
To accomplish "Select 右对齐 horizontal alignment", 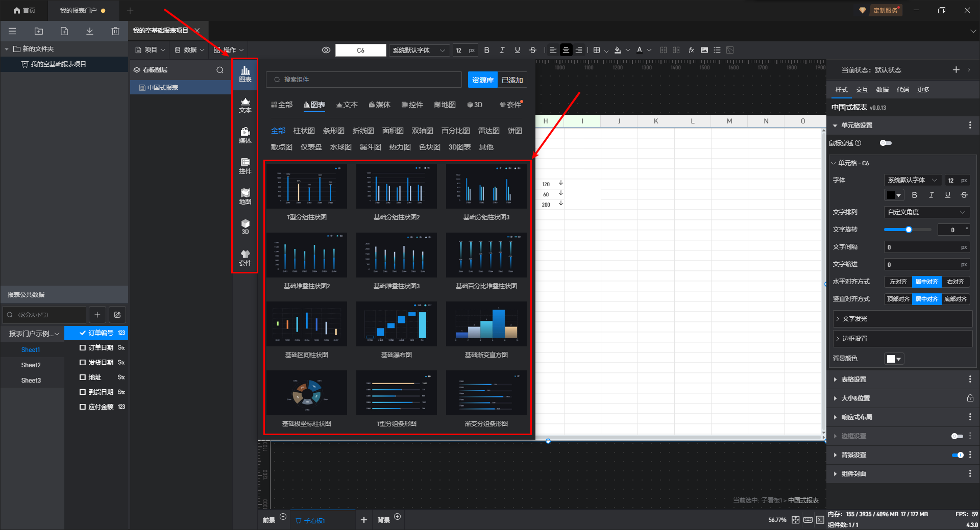I will [x=955, y=282].
